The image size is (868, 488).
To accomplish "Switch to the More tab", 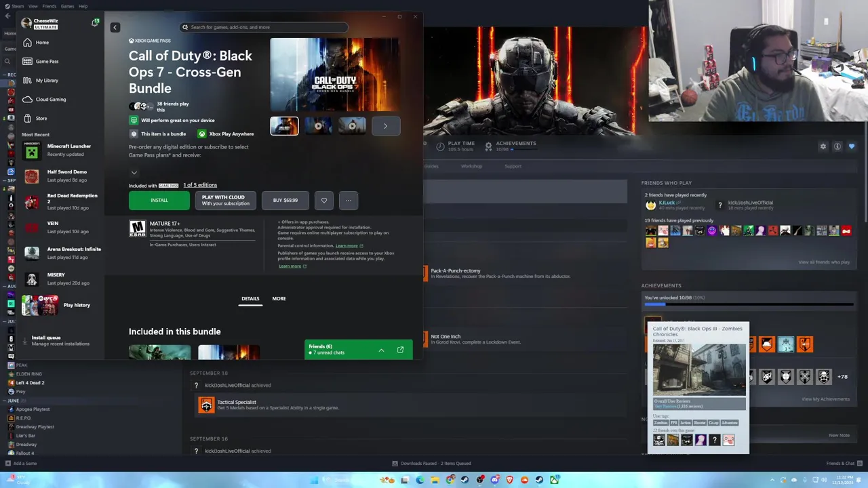I will [x=279, y=298].
